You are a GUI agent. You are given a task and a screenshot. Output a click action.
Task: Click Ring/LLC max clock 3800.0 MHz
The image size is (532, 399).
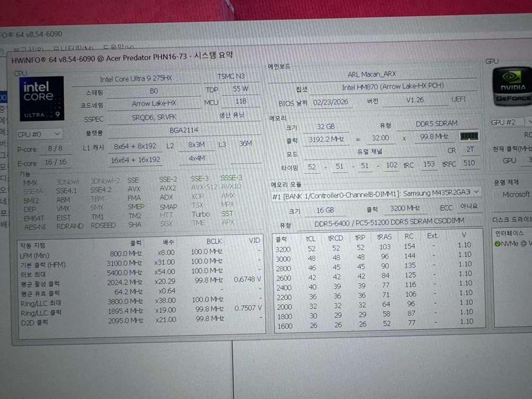point(125,302)
